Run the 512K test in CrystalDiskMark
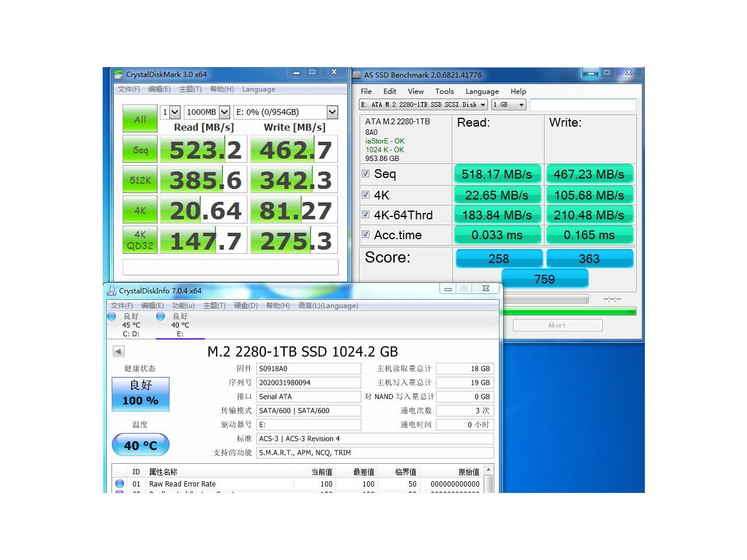This screenshot has width=747, height=560. (x=140, y=180)
